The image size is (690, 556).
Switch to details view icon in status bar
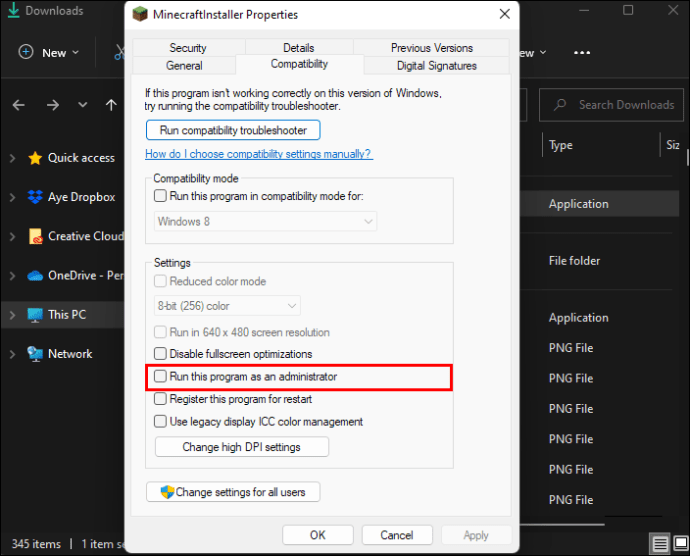click(660, 544)
